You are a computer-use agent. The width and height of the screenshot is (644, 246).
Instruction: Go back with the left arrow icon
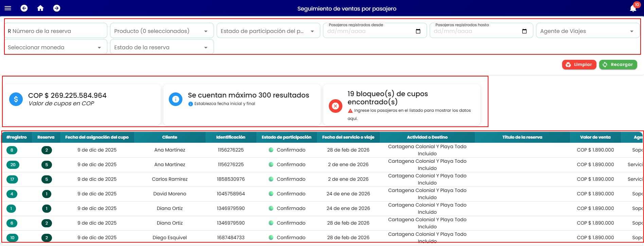click(x=24, y=8)
